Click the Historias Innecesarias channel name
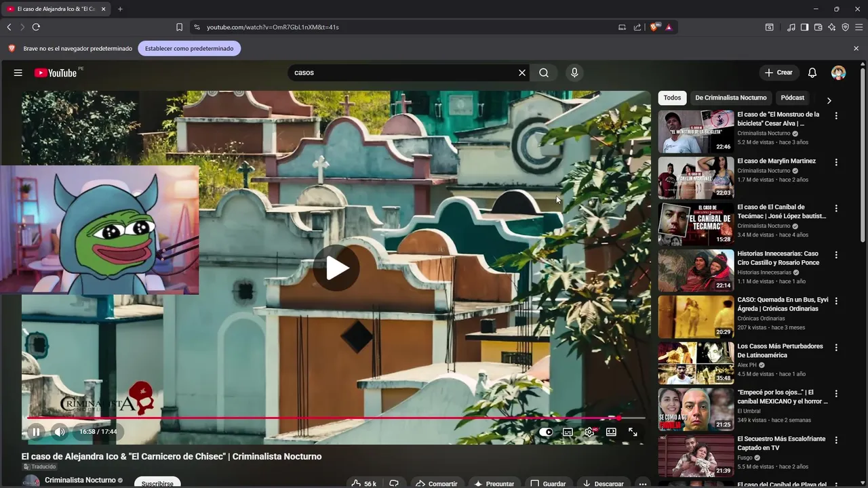 pyautogui.click(x=764, y=272)
